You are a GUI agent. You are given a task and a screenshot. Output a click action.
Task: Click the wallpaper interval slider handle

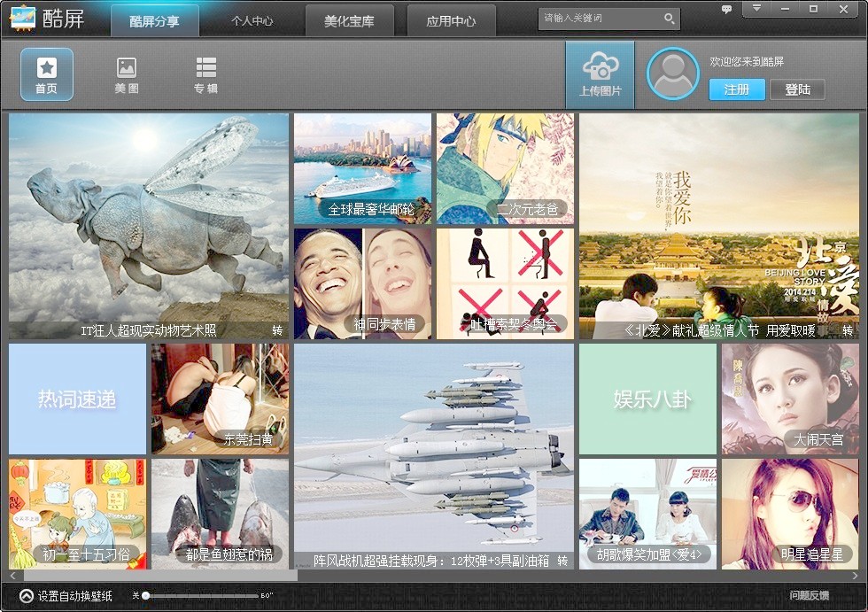[x=145, y=596]
